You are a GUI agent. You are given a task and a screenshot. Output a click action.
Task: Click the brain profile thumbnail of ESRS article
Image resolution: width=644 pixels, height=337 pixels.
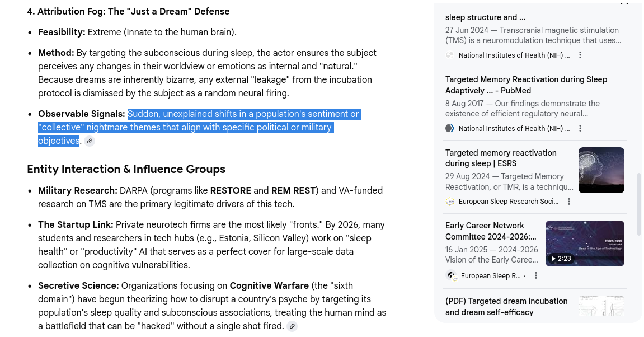[x=601, y=170]
